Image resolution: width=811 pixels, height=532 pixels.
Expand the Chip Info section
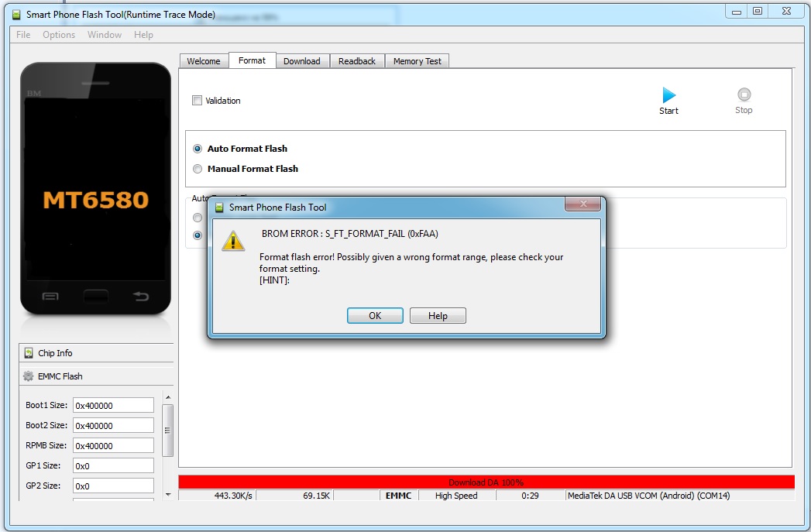[96, 353]
